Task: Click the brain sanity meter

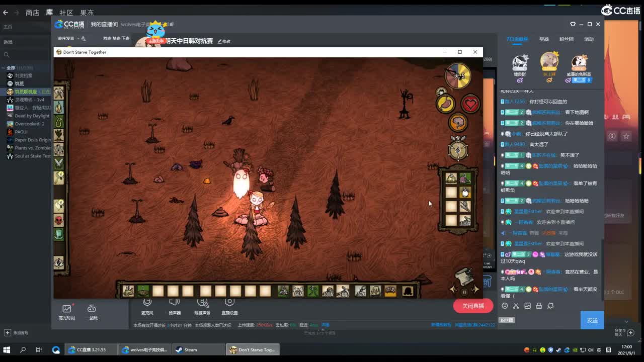Action: click(458, 122)
